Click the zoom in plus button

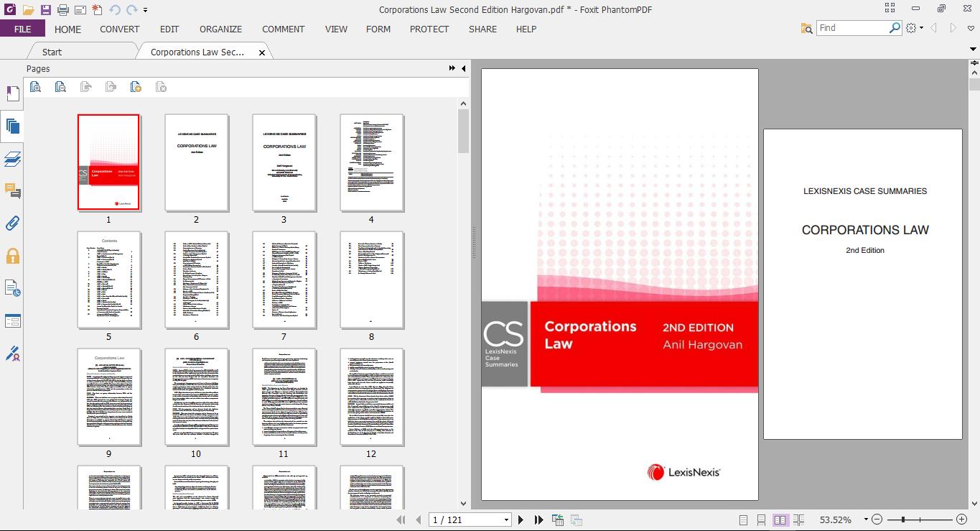962,520
